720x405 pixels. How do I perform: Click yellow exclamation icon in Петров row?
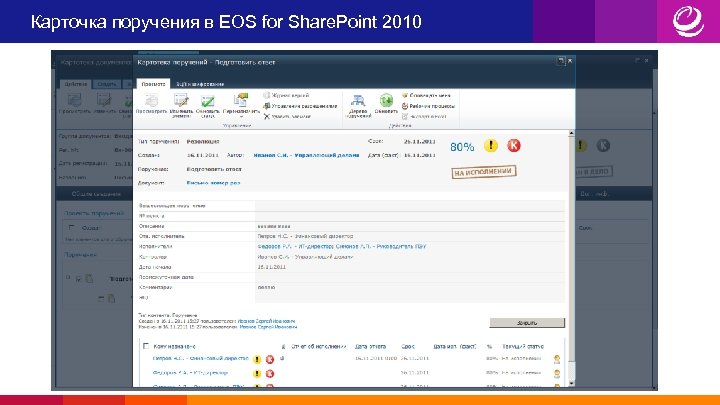[x=257, y=360]
